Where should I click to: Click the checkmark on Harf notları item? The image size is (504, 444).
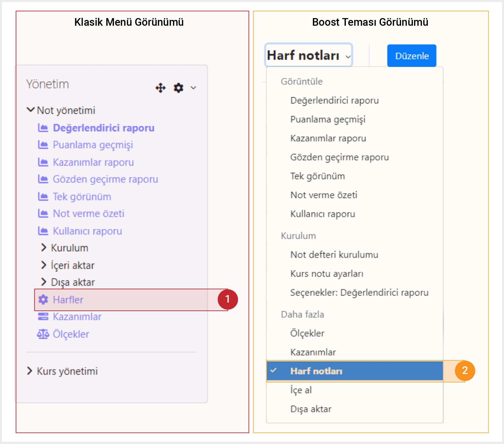point(274,370)
